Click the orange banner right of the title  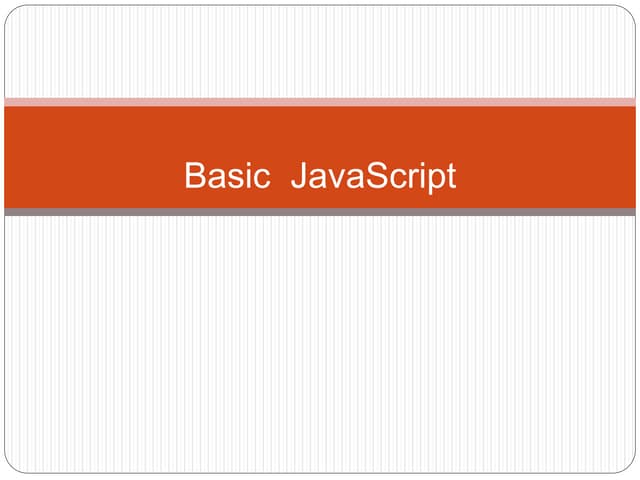550,157
